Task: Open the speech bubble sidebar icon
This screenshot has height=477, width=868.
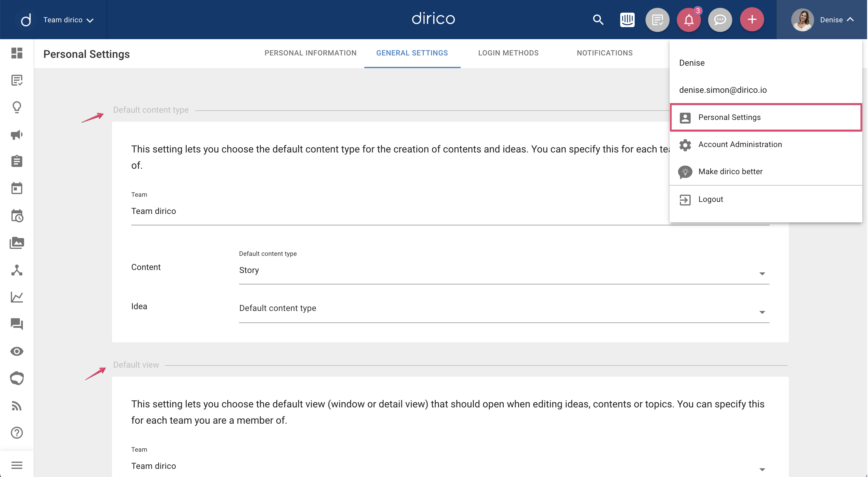Action: click(17, 378)
